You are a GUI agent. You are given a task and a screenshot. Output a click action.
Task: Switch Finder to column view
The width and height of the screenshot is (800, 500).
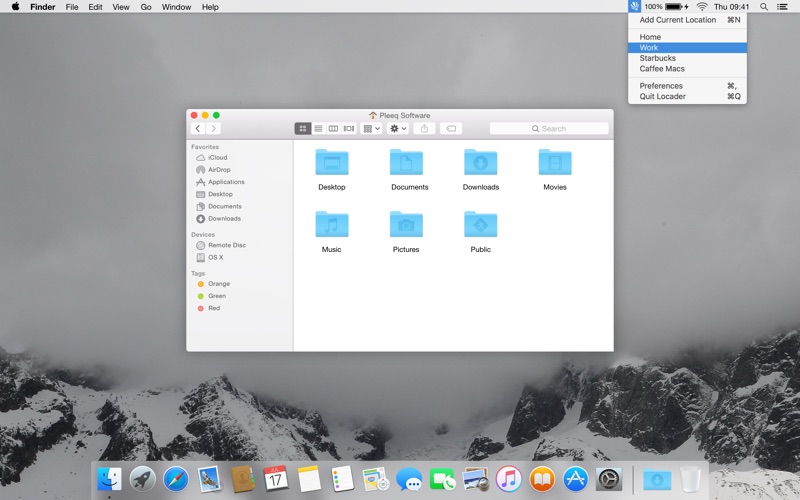333,129
